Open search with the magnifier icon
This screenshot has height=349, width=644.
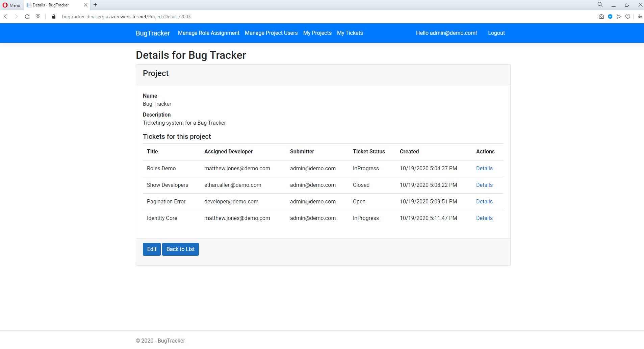600,5
